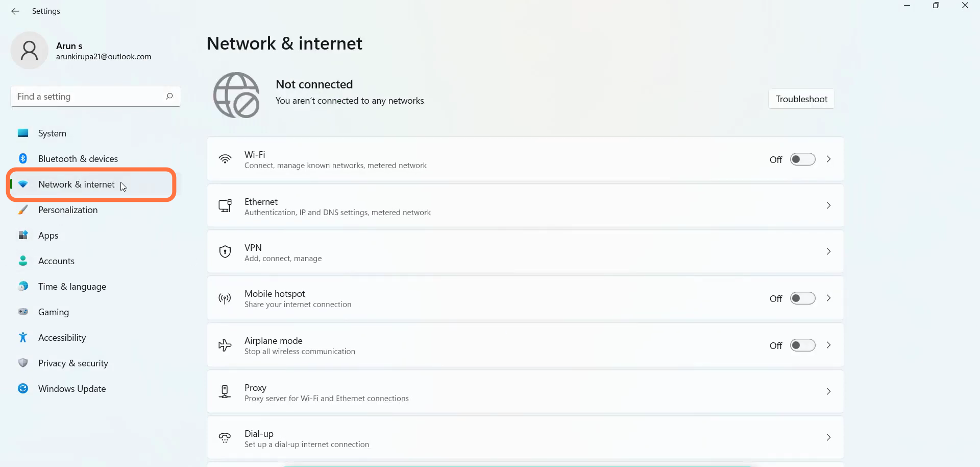Image resolution: width=980 pixels, height=467 pixels.
Task: Switch on Airplane mode toggle
Action: 802,345
